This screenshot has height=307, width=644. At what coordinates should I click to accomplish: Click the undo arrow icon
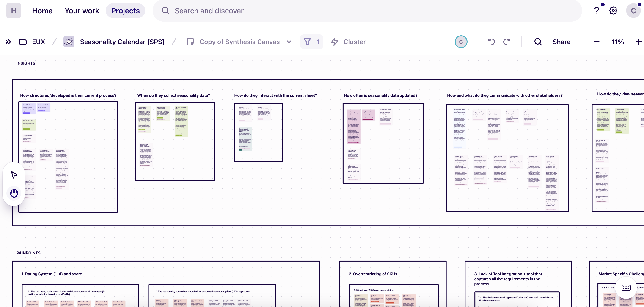click(x=491, y=42)
